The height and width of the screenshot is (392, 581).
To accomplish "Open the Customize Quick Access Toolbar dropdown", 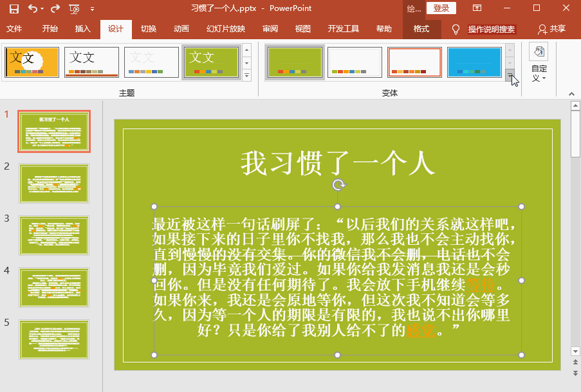I will coord(92,8).
